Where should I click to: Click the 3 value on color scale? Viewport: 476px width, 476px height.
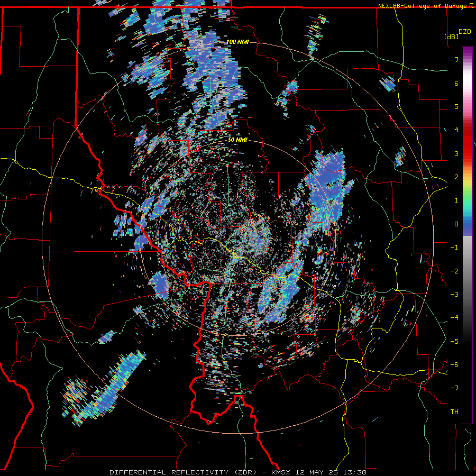(456, 153)
